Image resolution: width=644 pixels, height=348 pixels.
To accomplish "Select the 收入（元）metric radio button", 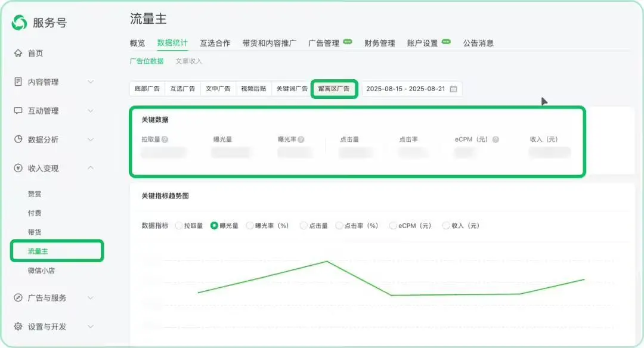I will [x=446, y=225].
